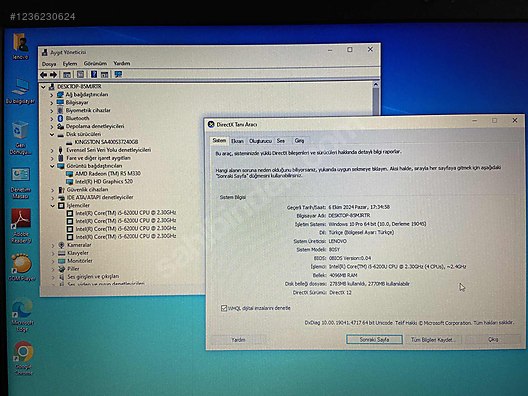Click the scan hardware monitor toolbar icon
Image resolution: width=528 pixels, height=396 pixels.
(x=118, y=74)
